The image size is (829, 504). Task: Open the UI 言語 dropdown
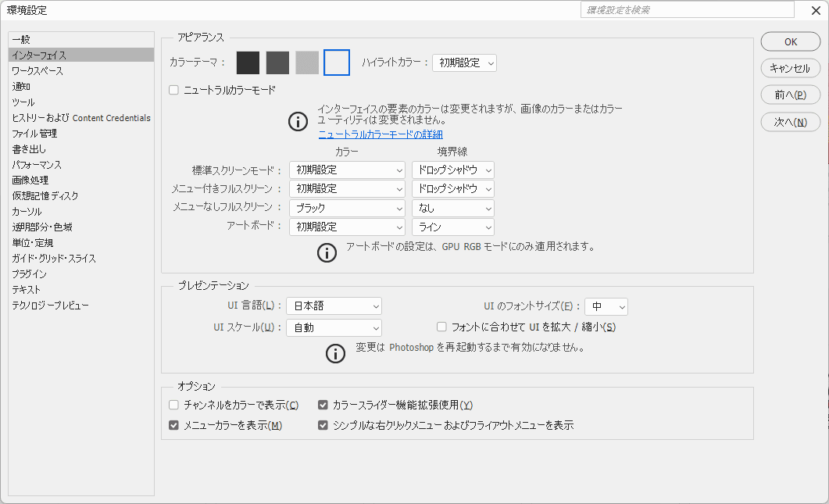point(334,306)
